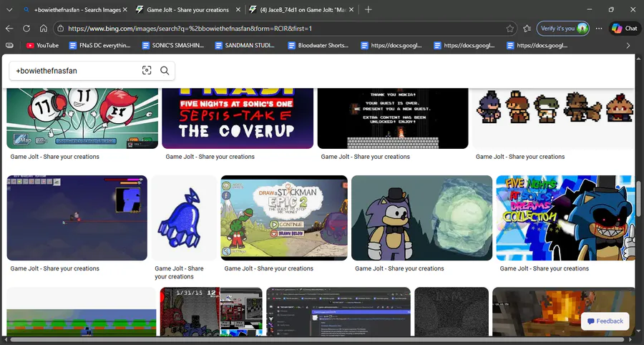This screenshot has height=345, width=644.
Task: Open the Copilot Chat panel
Action: 625,29
